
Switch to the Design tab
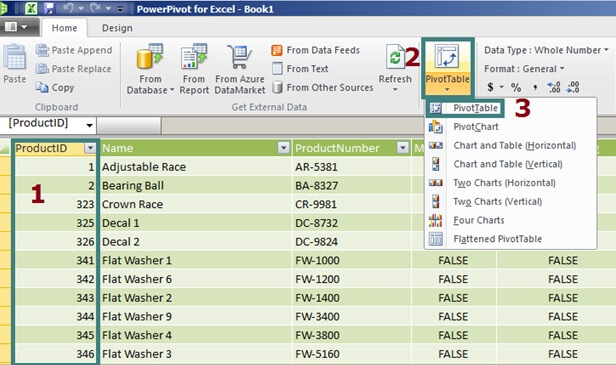click(x=117, y=28)
